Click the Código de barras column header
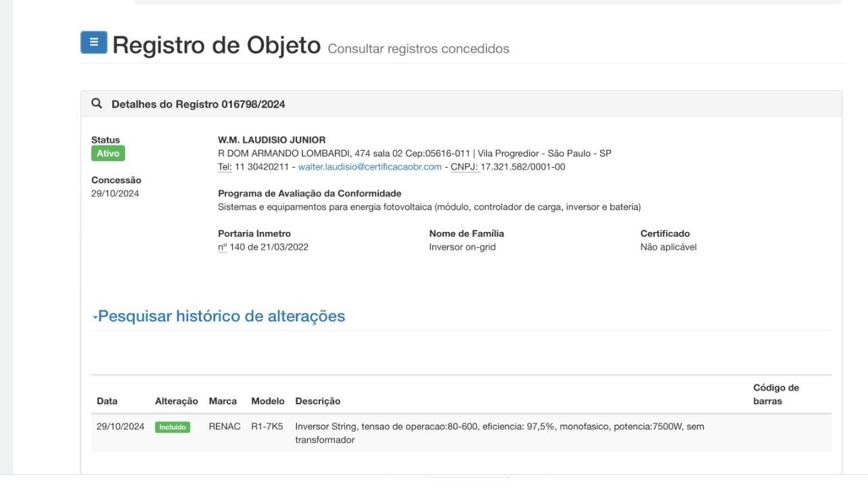The image size is (868, 489). (775, 394)
